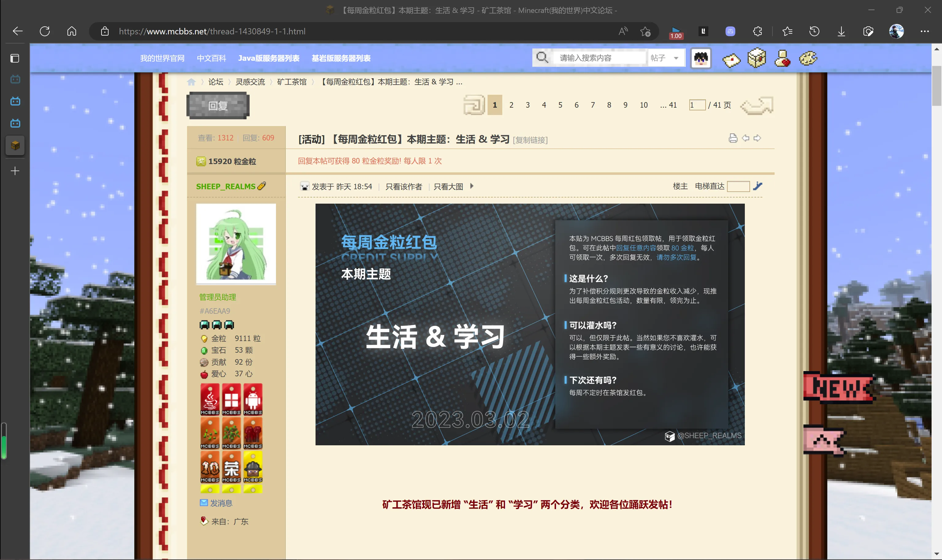Click the 电梯直达 floor input box
Viewport: 942px width, 560px height.
click(738, 186)
